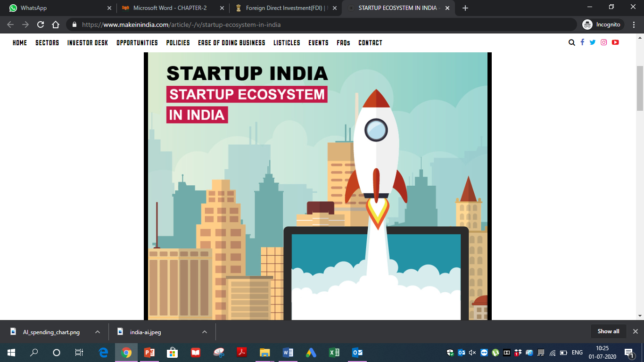
Task: Open EVENTS navigation link
Action: click(x=319, y=42)
